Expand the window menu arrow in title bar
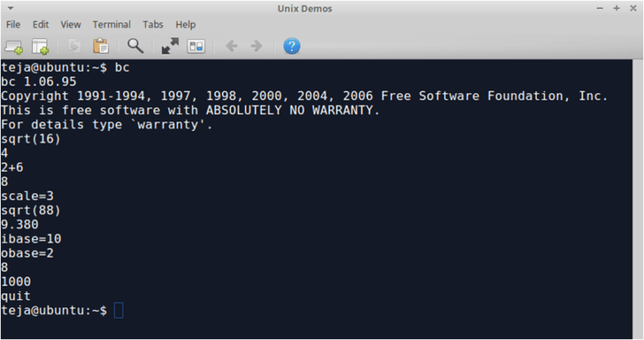 pyautogui.click(x=10, y=8)
